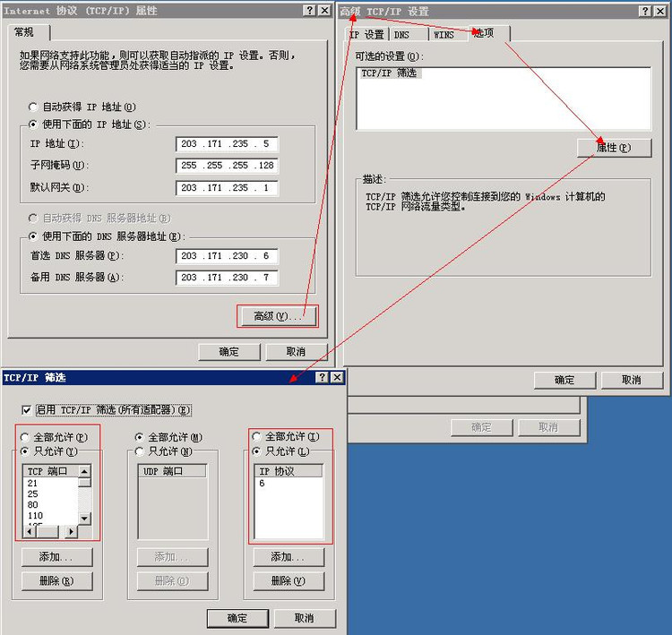672x635 pixels.
Task: Click the IP 地址 field 203.171.235.5
Action: (x=227, y=144)
